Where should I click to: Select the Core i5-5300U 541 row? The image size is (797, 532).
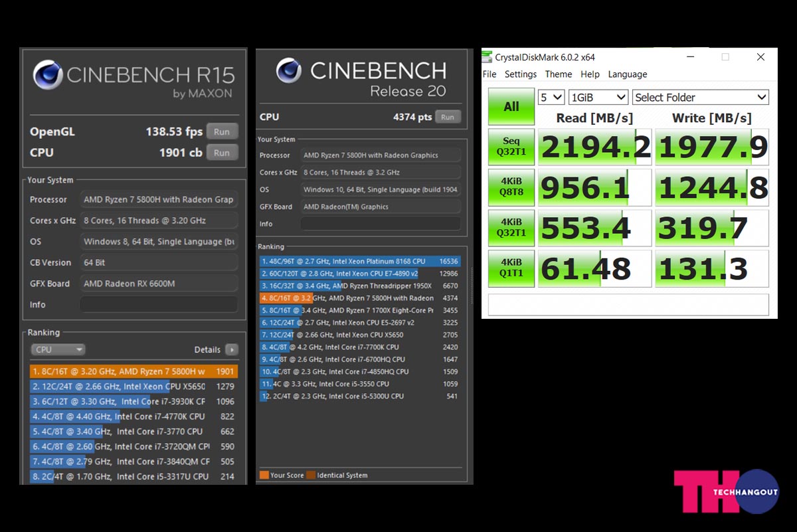[x=360, y=396]
